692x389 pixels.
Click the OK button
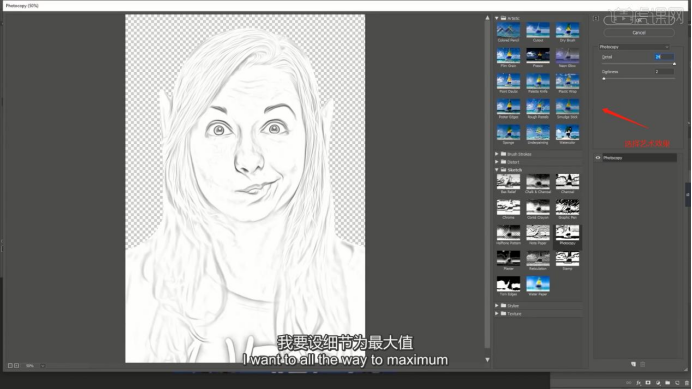tap(639, 20)
